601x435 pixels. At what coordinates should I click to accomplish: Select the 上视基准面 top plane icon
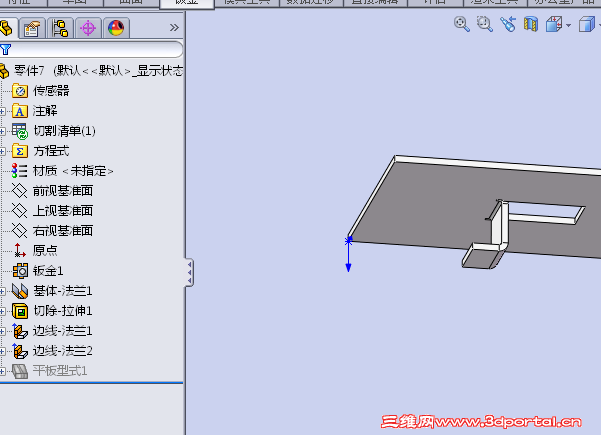coord(20,210)
